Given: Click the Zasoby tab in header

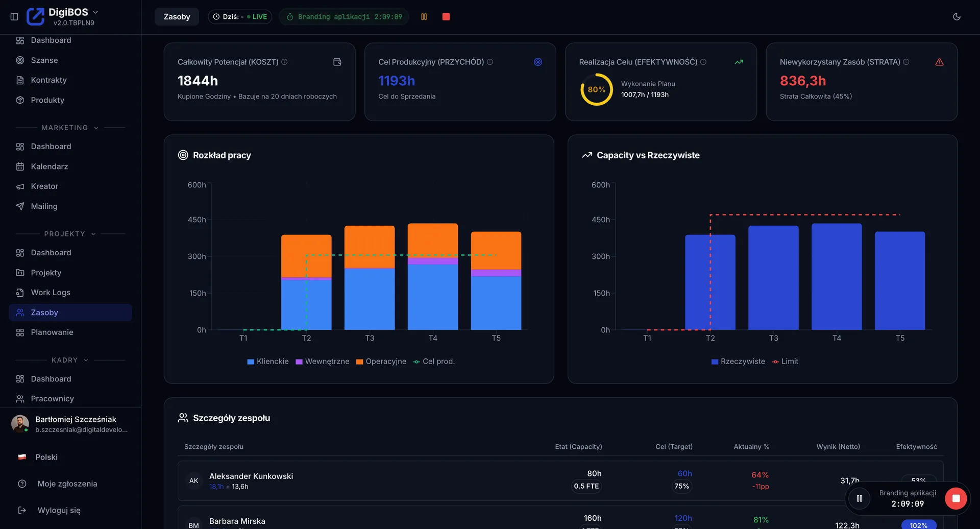Looking at the screenshot, I should tap(177, 17).
